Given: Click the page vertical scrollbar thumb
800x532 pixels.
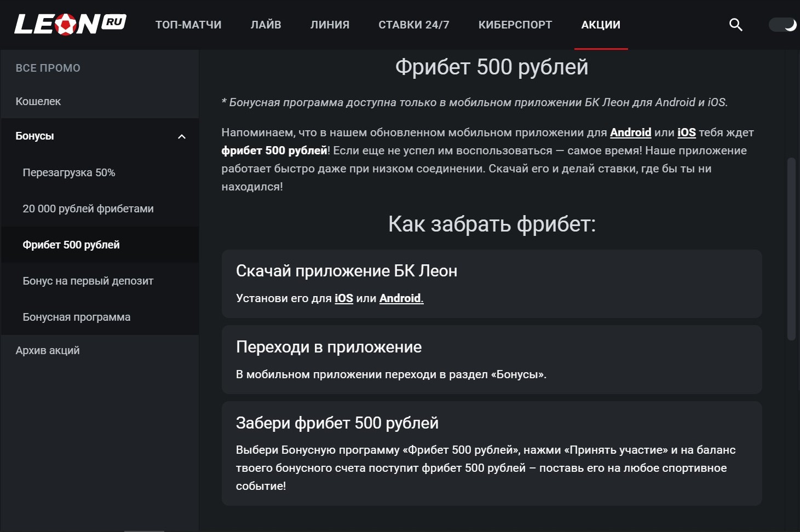Looking at the screenshot, I should point(791,249).
